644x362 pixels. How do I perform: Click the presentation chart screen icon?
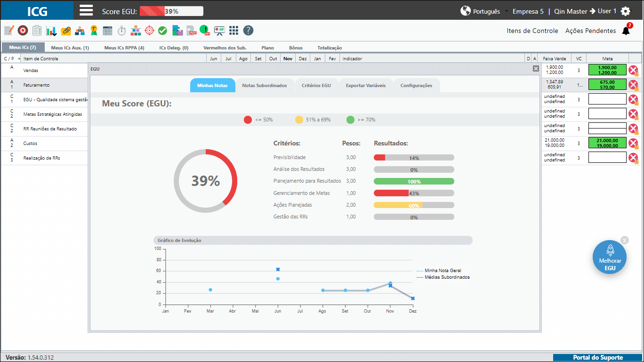pyautogui.click(x=219, y=31)
